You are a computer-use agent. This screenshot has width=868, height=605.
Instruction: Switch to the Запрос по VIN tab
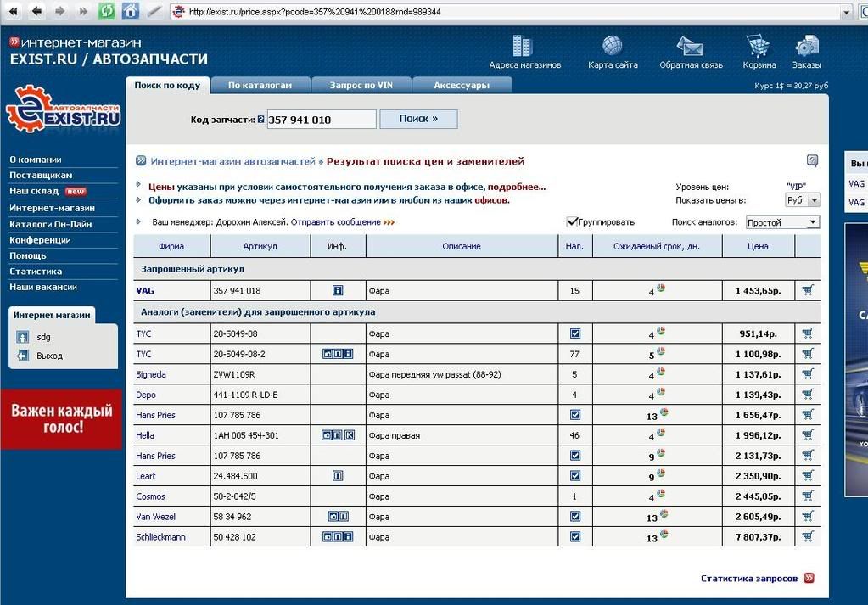[361, 85]
